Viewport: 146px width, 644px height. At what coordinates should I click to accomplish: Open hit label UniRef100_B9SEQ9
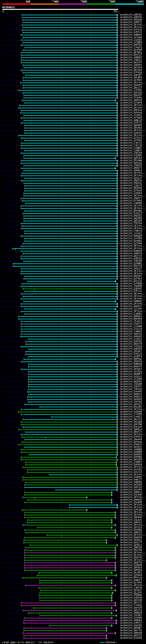131,20
